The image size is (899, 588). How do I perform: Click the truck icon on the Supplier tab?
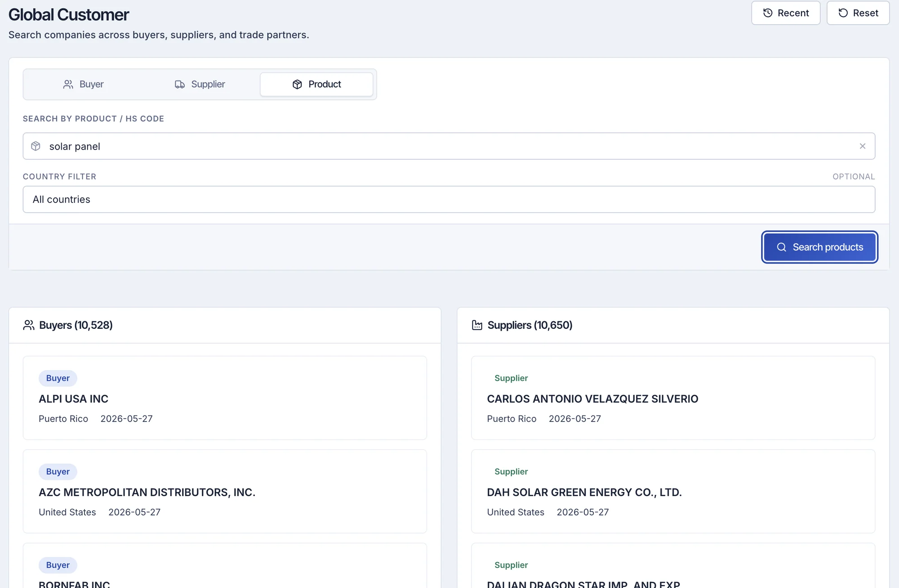(180, 84)
